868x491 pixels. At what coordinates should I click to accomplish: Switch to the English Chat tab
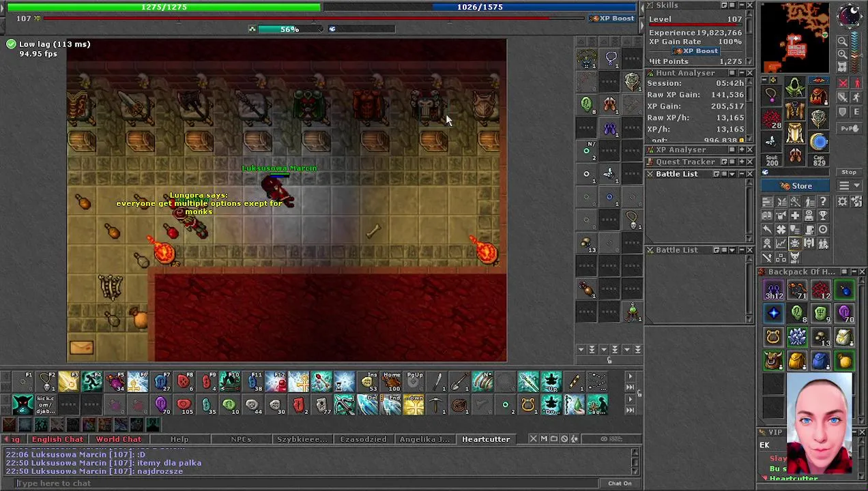point(57,439)
